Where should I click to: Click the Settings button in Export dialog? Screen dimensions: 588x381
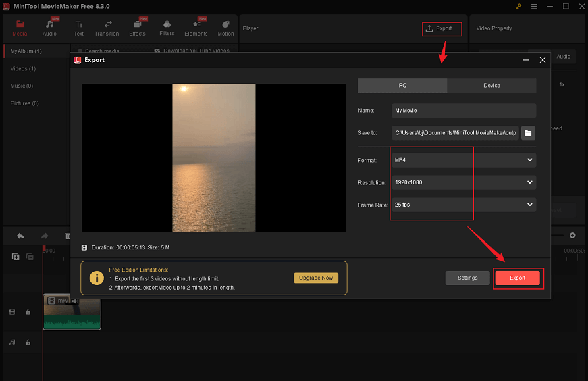[x=468, y=278]
